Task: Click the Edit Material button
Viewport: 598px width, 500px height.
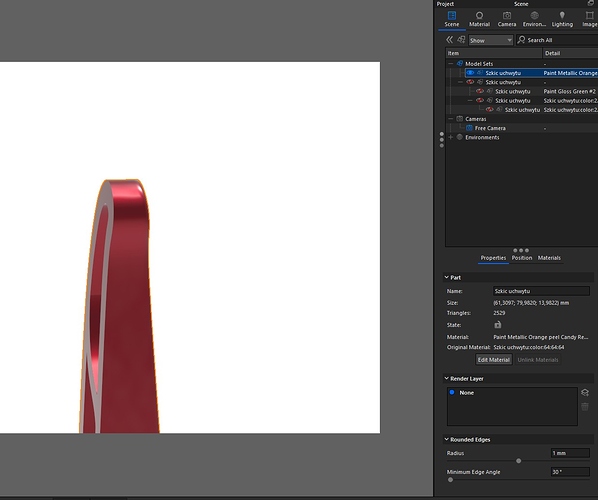Action: pyautogui.click(x=494, y=360)
